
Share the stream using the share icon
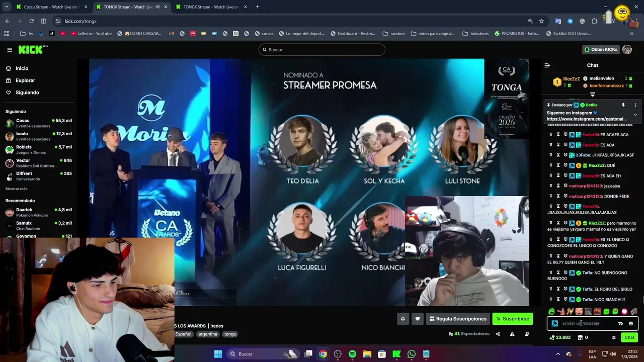tap(498, 334)
